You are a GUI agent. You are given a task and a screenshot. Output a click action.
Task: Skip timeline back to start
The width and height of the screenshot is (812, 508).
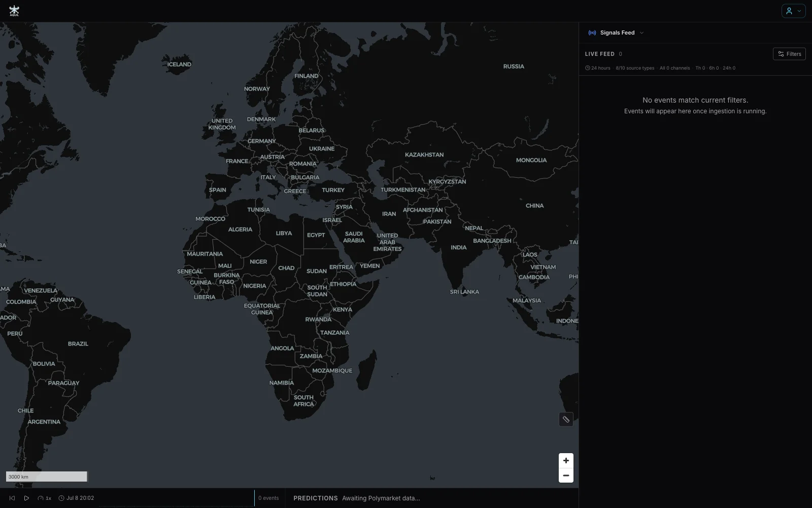[x=12, y=498]
